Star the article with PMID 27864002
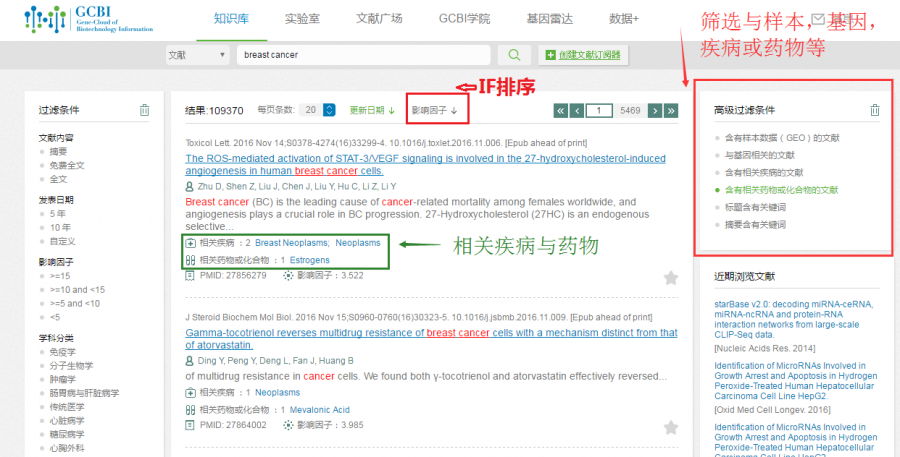Image resolution: width=900 pixels, height=457 pixels. click(670, 427)
